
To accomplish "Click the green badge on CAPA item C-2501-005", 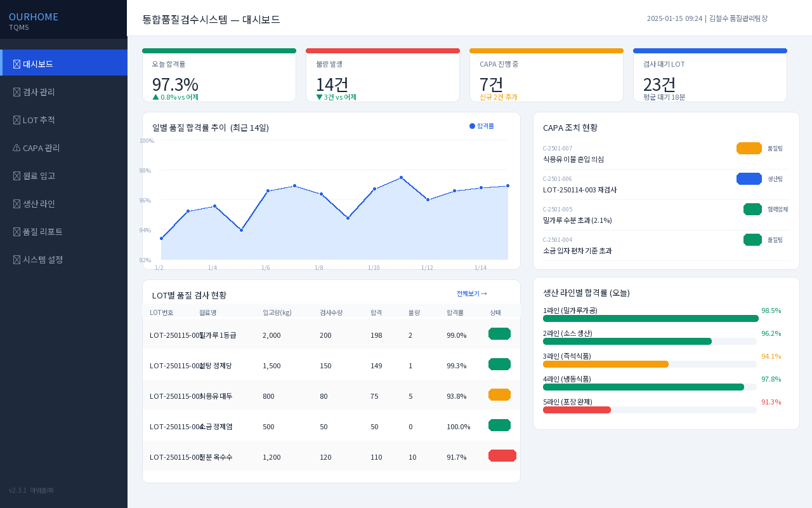I will [752, 209].
